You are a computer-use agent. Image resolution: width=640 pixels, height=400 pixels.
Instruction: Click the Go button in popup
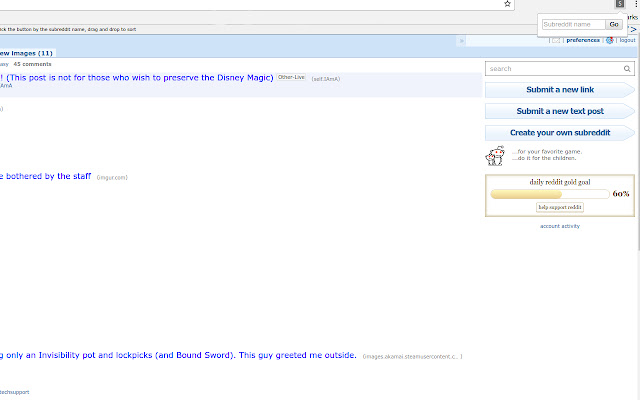[614, 24]
